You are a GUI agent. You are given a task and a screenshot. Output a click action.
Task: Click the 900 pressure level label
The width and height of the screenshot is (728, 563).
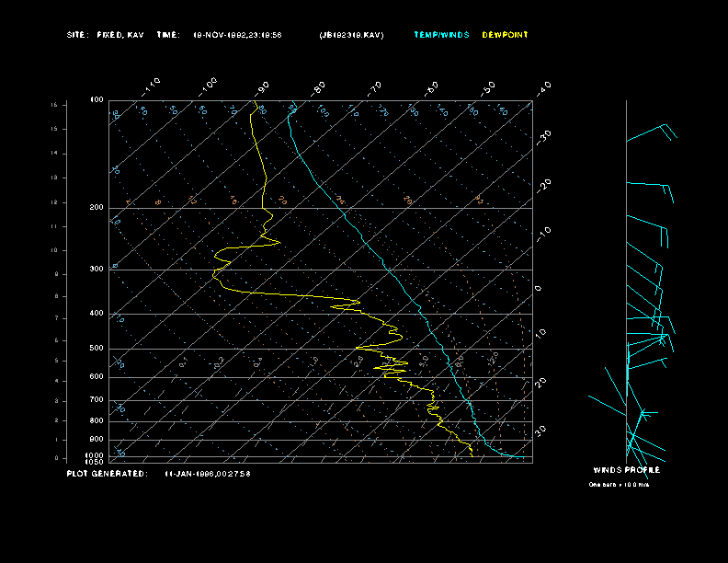click(97, 440)
